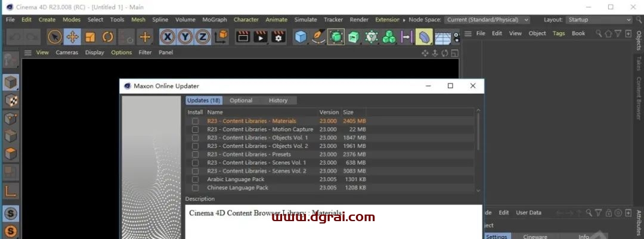Image resolution: width=644 pixels, height=239 pixels.
Task: Switch to the Optional tab in updater
Action: tap(241, 100)
